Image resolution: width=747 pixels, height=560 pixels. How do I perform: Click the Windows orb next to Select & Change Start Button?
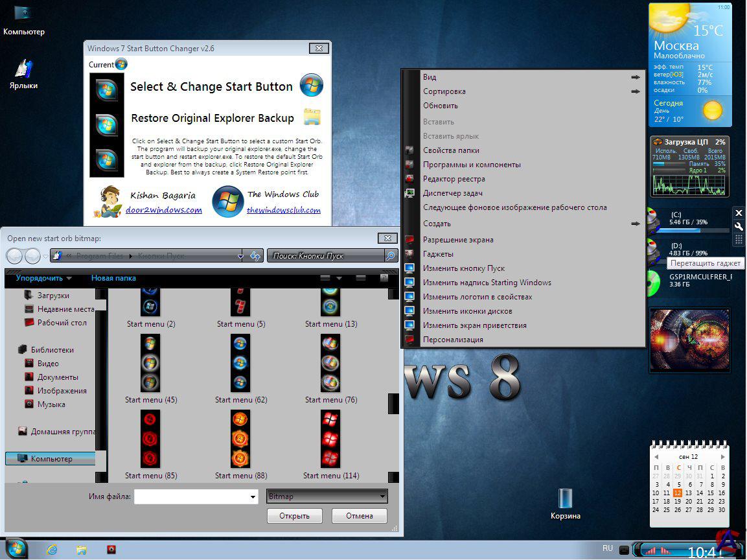click(x=312, y=86)
